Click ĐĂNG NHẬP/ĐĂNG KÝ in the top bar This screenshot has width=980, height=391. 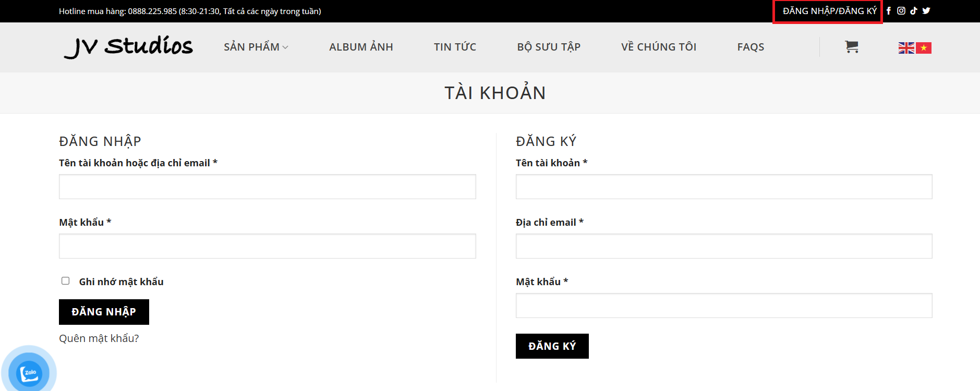tap(830, 11)
